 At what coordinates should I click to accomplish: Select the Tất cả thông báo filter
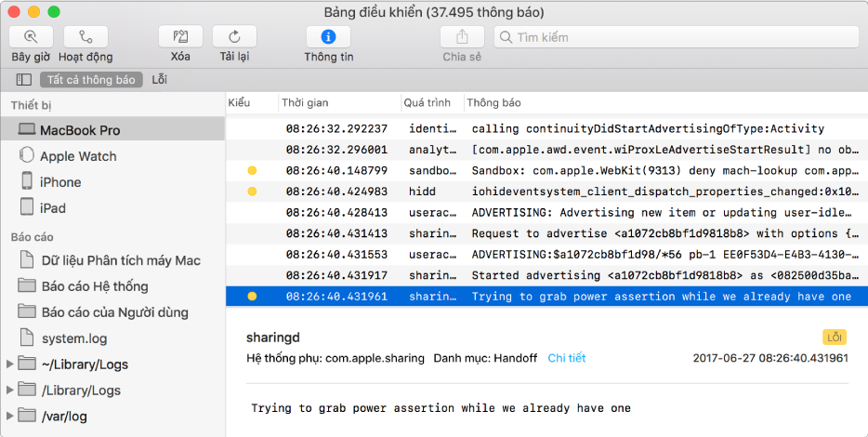pos(91,80)
